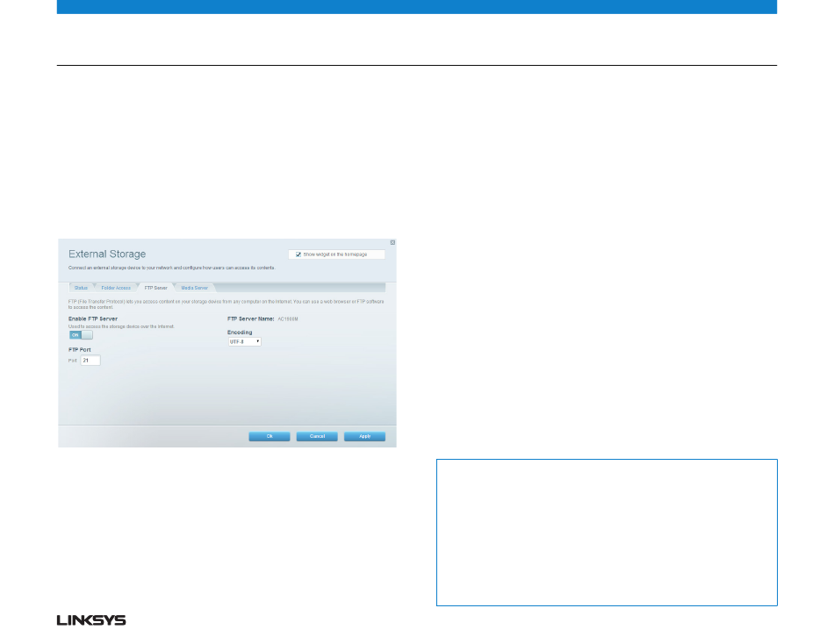Switch to the Status tab

(x=81, y=288)
